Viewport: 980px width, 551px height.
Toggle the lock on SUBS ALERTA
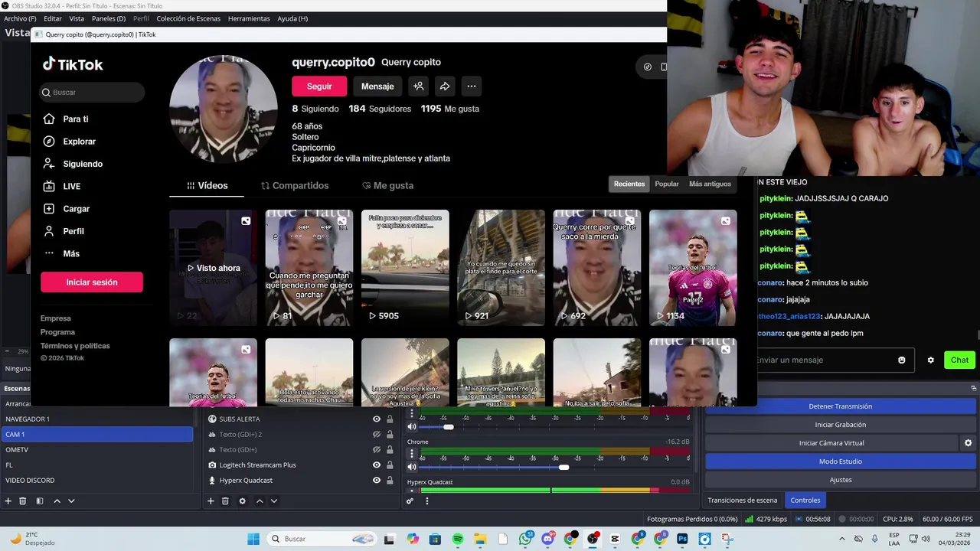390,419
